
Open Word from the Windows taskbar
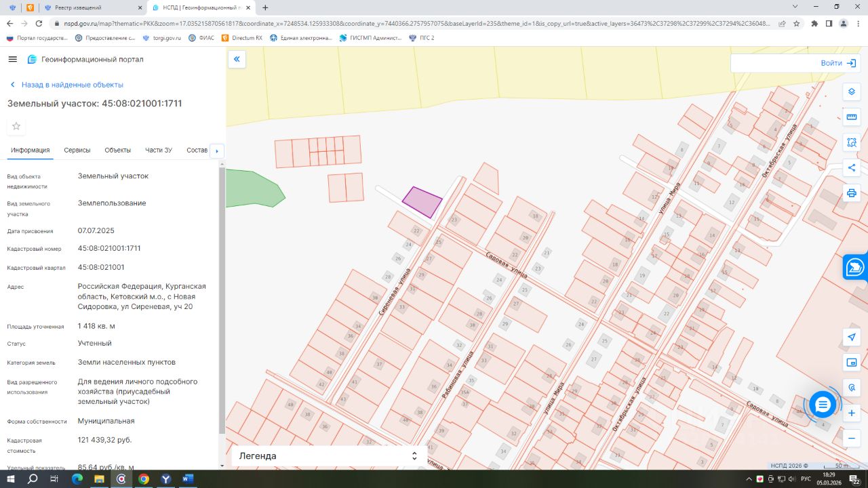click(187, 479)
